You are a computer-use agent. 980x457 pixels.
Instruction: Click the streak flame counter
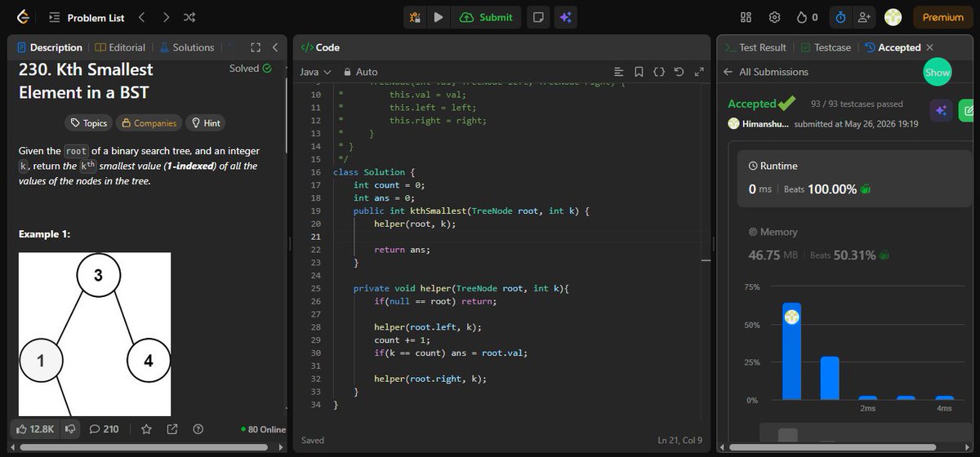(x=807, y=17)
